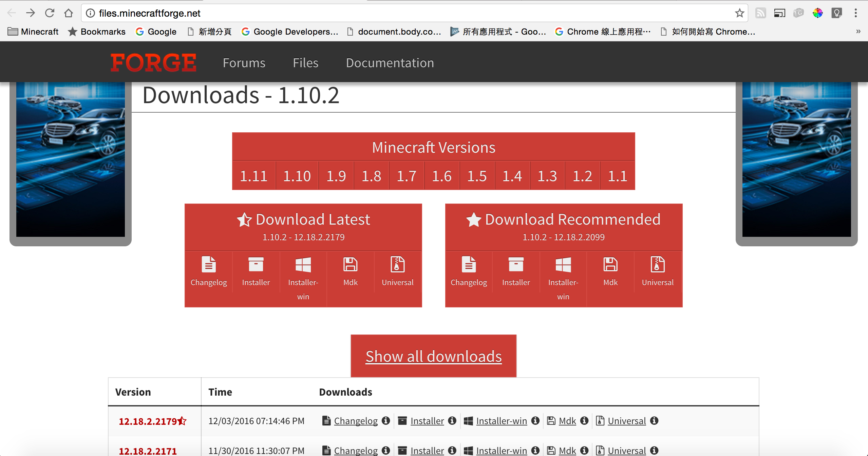Bookmark this page with the star icon
This screenshot has height=456, width=868.
coord(739,13)
